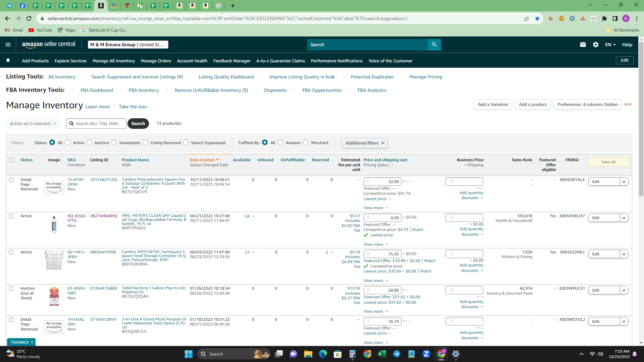Select the TableTop King popping oil checkbox
This screenshot has height=362, width=644.
[x=11, y=289]
